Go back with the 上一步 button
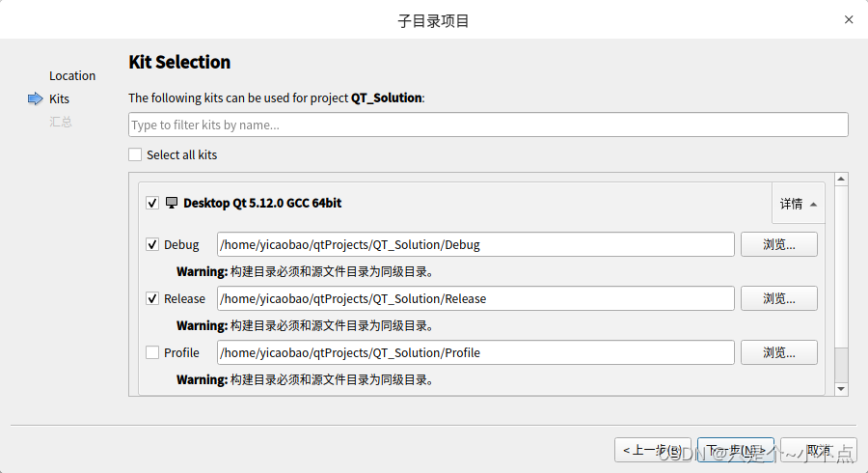 point(653,450)
